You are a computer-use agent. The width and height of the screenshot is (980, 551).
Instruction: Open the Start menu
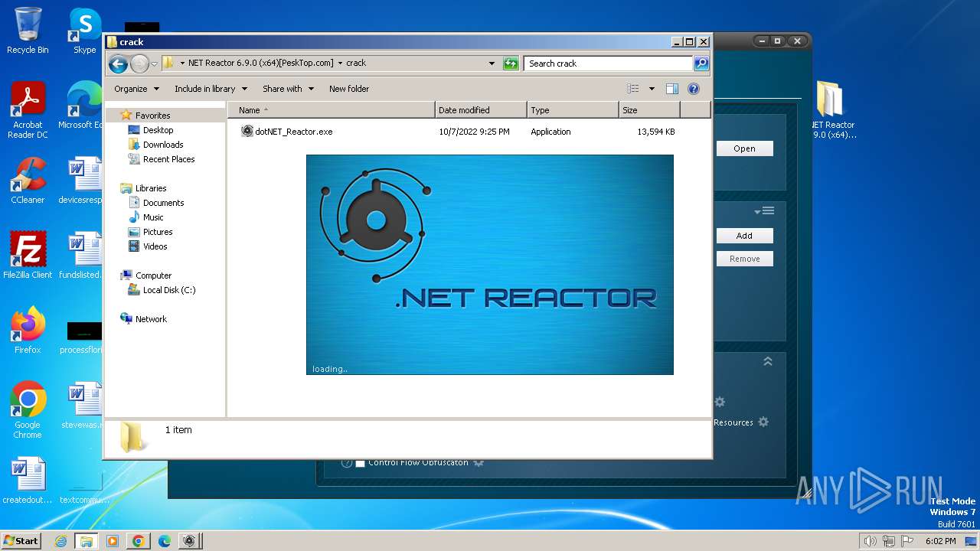tap(21, 541)
